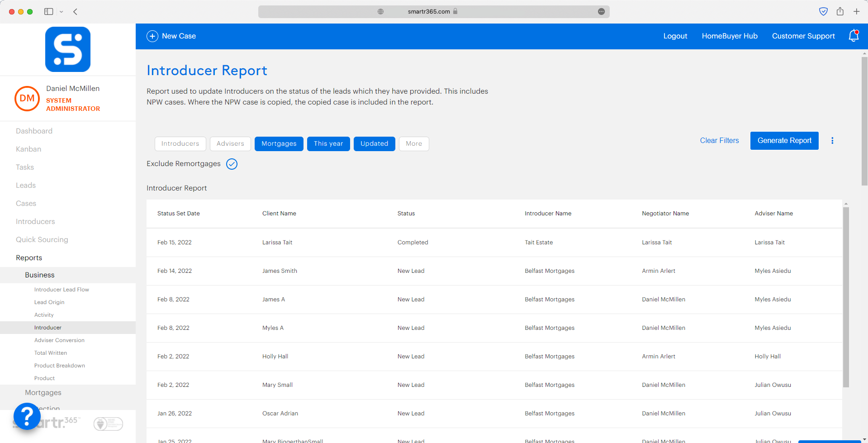Select client name Larissa Tait row
This screenshot has width=868, height=443.
494,243
